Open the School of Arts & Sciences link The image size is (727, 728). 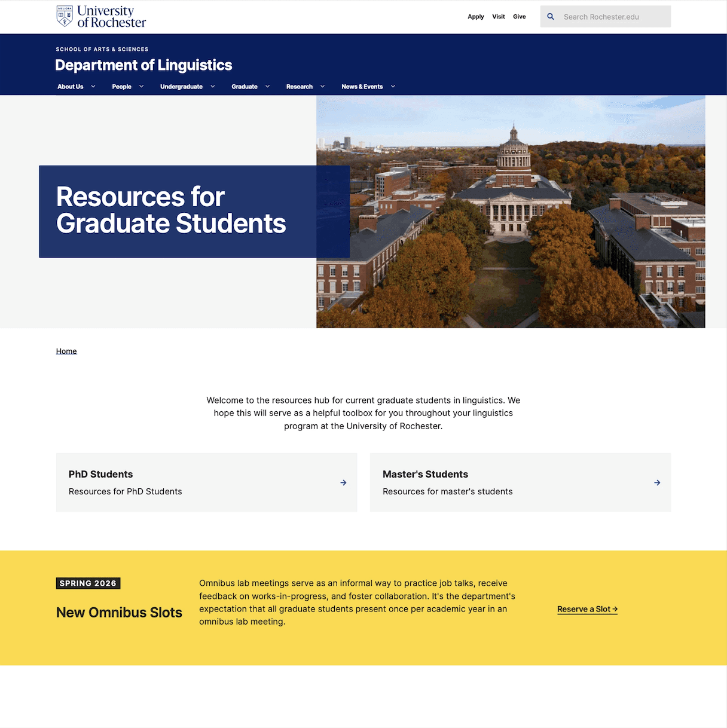[102, 50]
